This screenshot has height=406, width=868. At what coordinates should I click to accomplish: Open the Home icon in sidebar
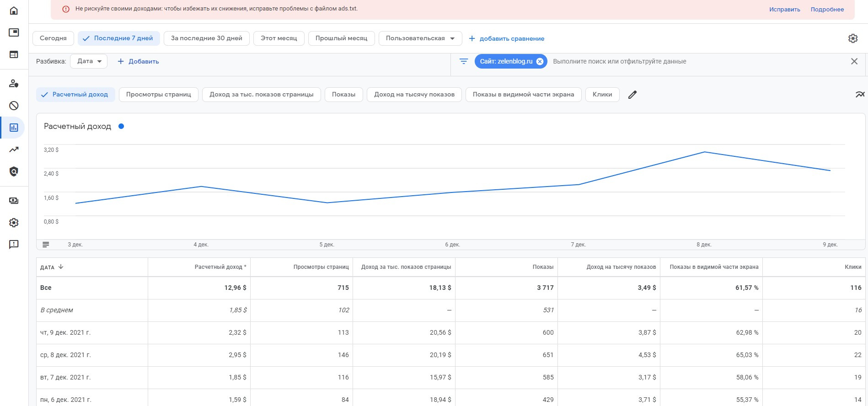coord(14,11)
